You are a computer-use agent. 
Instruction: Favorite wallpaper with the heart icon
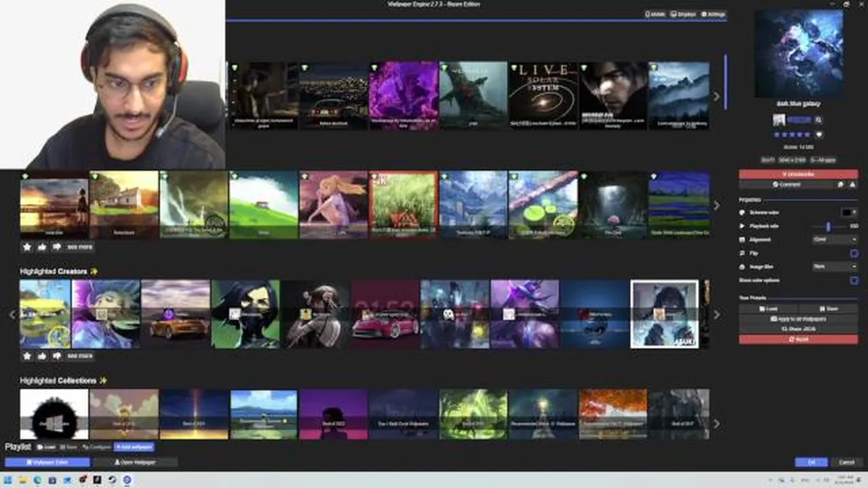[x=818, y=134]
